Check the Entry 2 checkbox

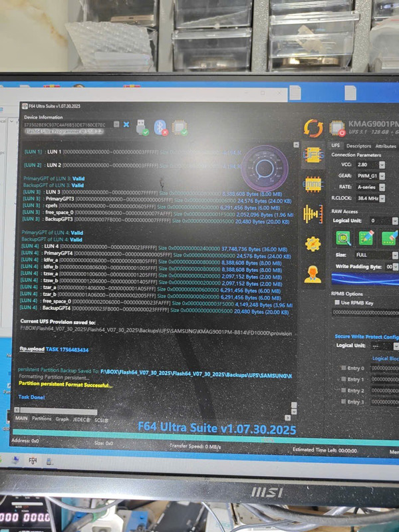pyautogui.click(x=343, y=390)
